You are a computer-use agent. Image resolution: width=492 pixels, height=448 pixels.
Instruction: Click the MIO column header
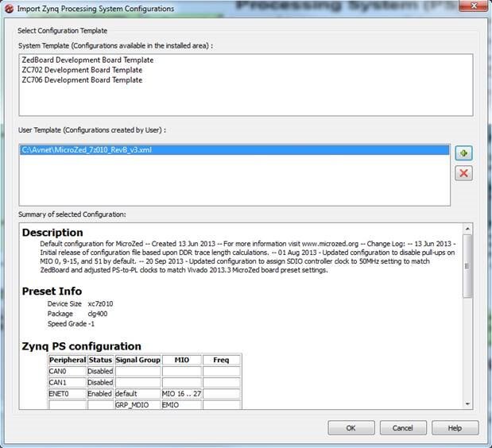[x=182, y=360]
